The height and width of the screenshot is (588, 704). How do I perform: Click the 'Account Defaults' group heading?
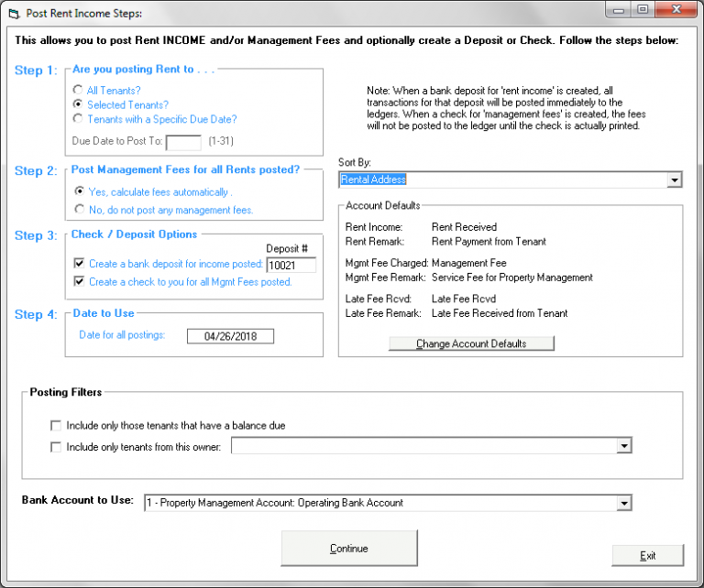click(x=383, y=205)
